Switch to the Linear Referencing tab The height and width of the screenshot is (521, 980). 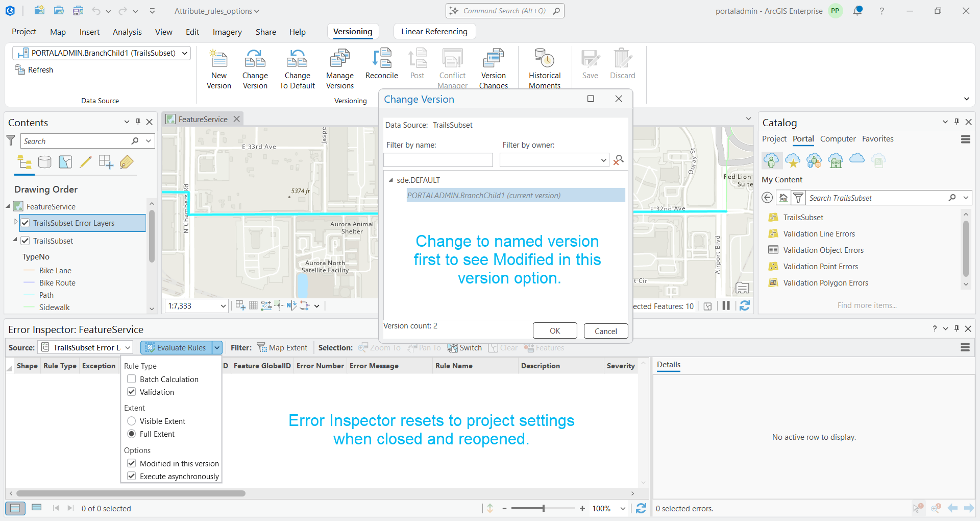coord(434,31)
